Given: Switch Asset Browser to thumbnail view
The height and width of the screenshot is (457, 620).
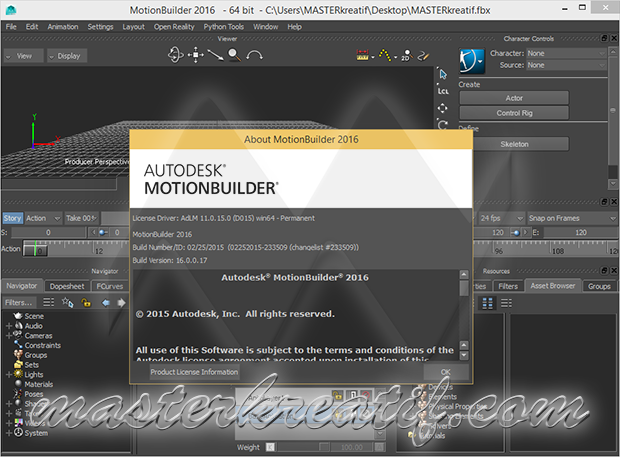Looking at the screenshot, I should point(487,303).
